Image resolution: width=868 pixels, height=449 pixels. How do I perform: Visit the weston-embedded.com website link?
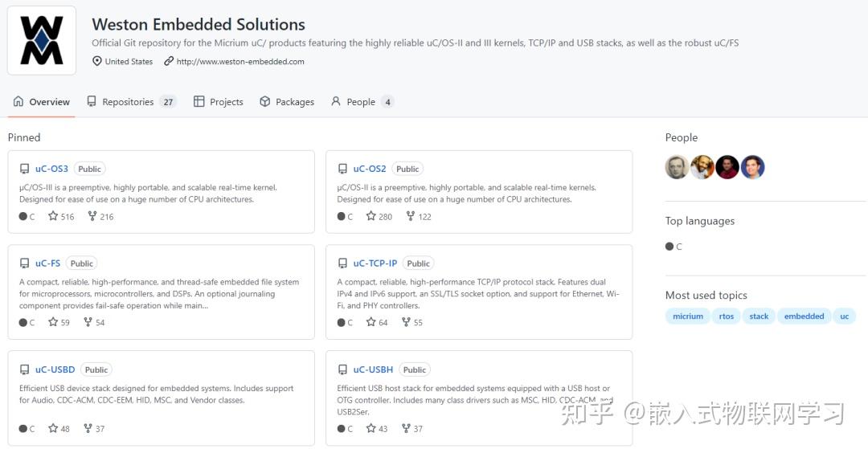point(240,62)
